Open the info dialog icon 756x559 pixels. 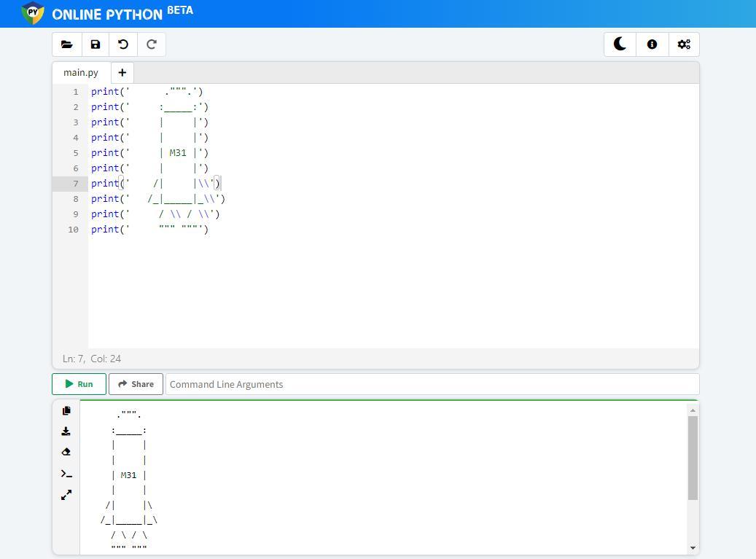point(652,44)
